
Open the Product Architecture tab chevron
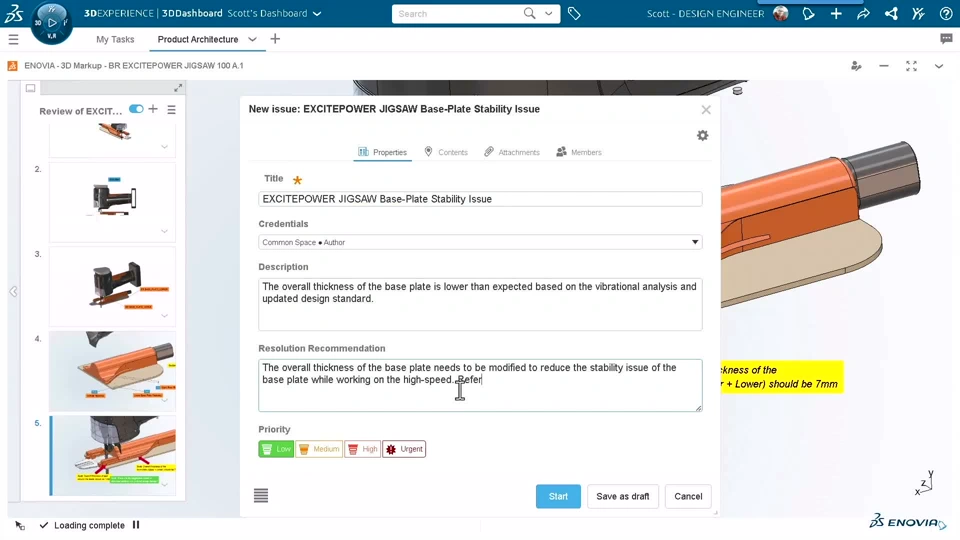pyautogui.click(x=252, y=39)
